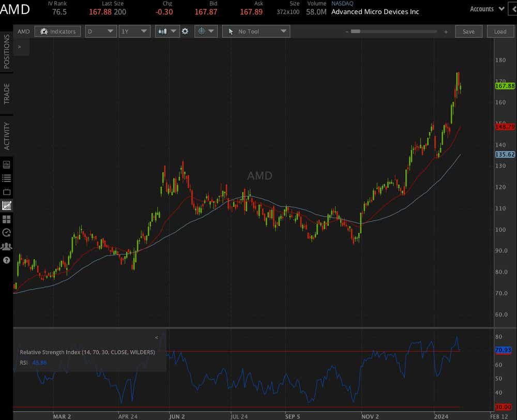This screenshot has height=420, width=517.
Task: Click the Load button
Action: 500,31
